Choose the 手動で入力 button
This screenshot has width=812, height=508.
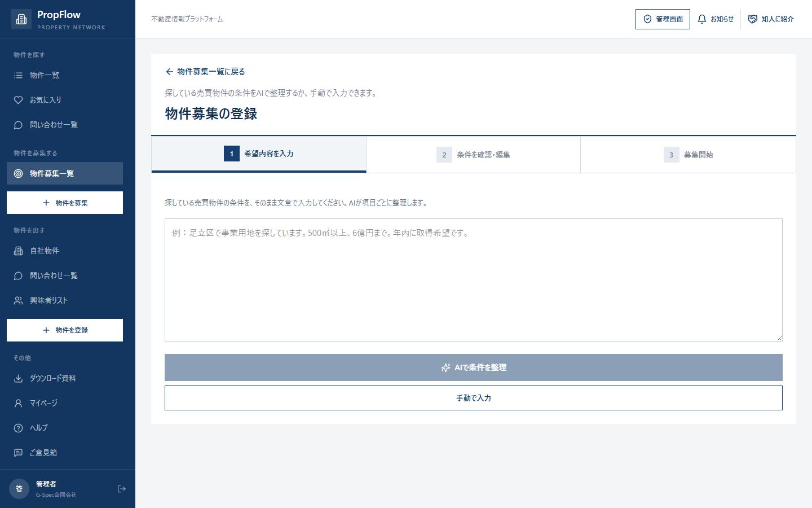tap(474, 398)
